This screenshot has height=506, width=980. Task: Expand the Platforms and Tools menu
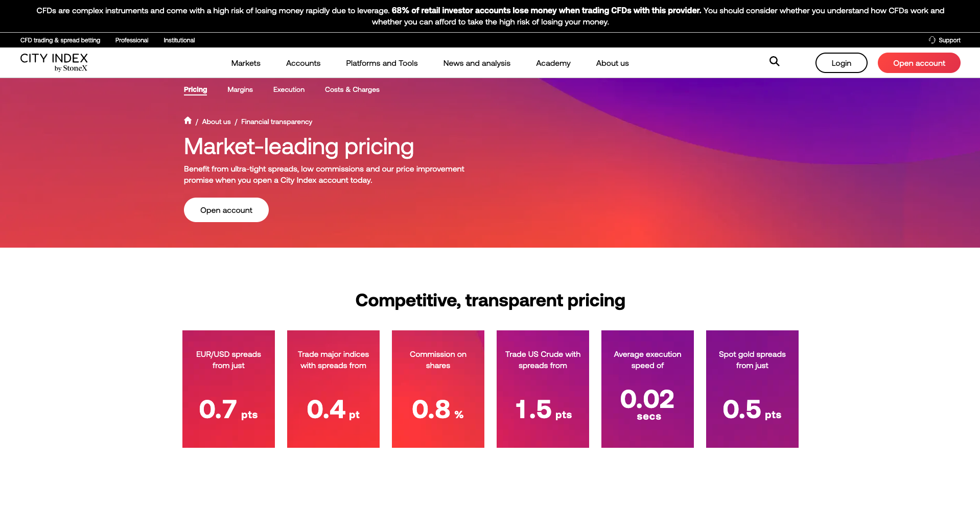(x=382, y=63)
